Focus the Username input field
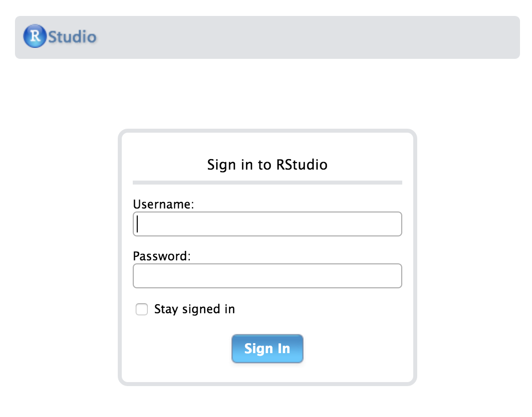Image resolution: width=532 pixels, height=417 pixels. click(267, 224)
